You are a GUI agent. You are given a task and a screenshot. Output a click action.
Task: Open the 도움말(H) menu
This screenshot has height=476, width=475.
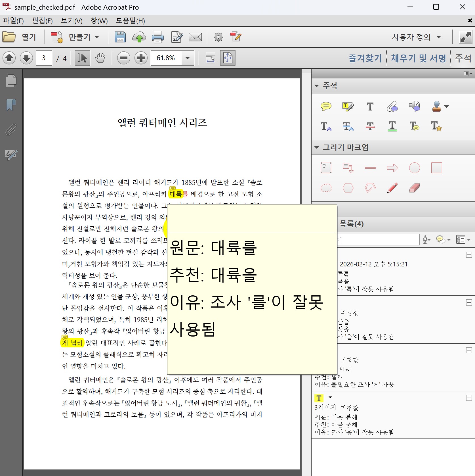click(x=130, y=21)
